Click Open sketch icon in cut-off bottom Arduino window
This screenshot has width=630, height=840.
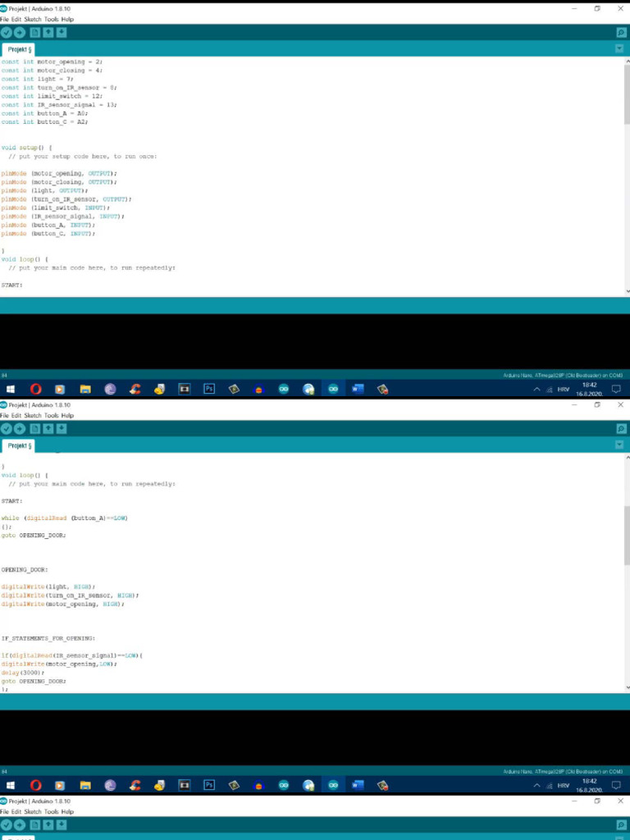click(48, 825)
